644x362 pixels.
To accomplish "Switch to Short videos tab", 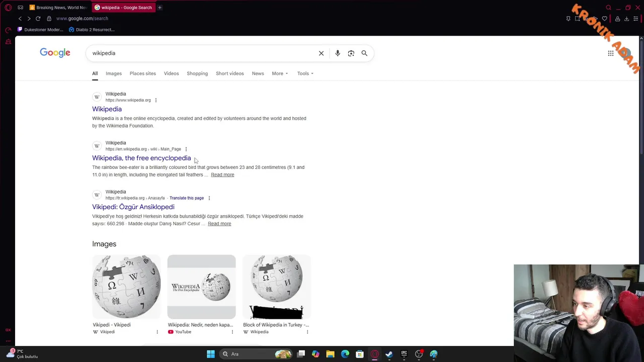I will click(230, 73).
